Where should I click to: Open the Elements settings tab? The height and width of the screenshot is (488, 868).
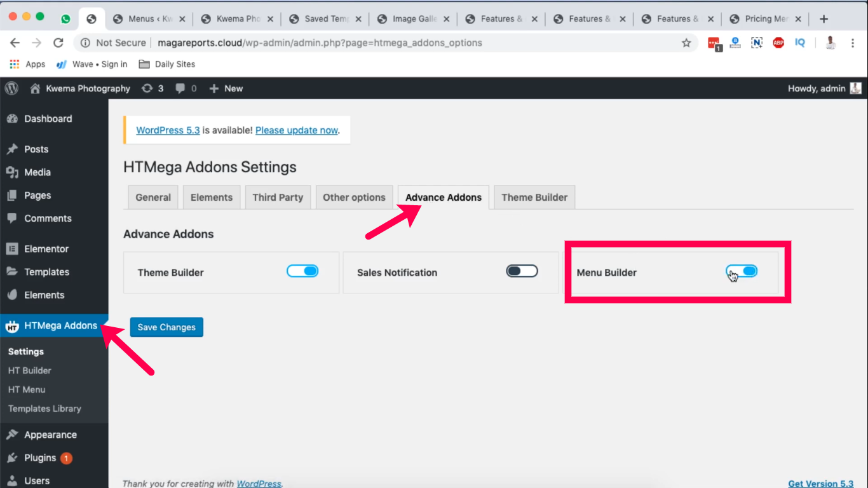[212, 197]
